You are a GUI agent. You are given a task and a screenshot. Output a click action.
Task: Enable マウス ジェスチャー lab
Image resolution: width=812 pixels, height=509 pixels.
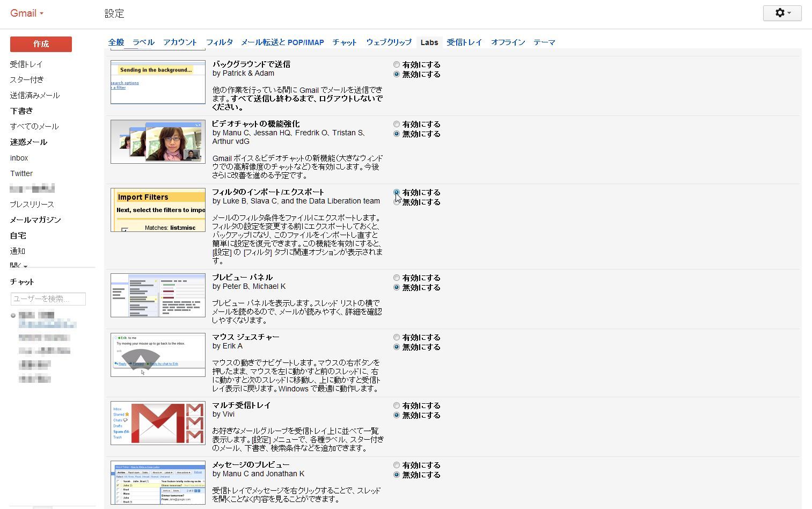(x=397, y=337)
